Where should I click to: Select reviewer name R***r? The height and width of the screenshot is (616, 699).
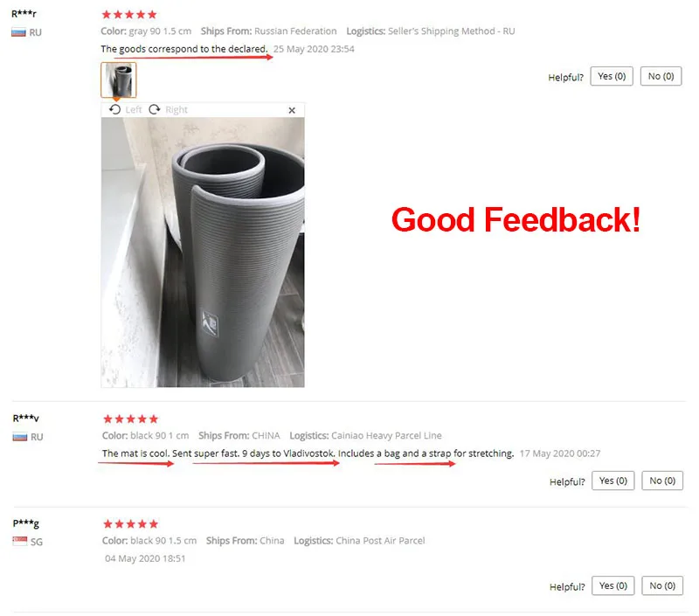pos(24,14)
